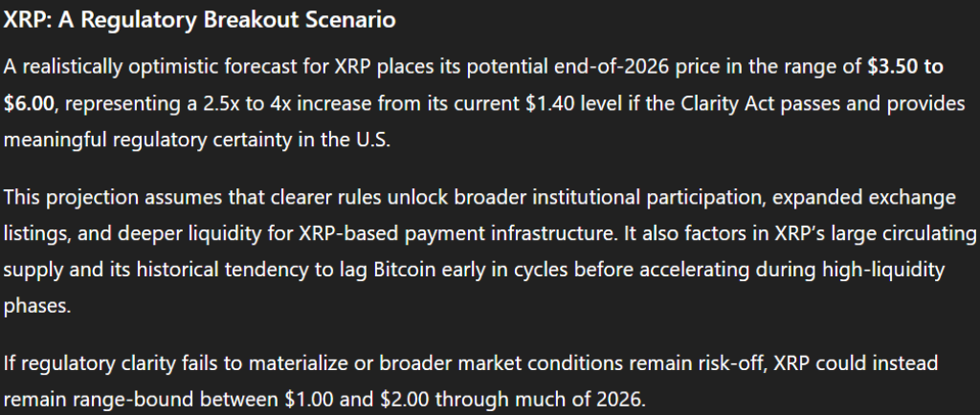Viewport: 980px width, 415px height.
Task: Click the bold '$6.00' price figure
Action: click(29, 102)
